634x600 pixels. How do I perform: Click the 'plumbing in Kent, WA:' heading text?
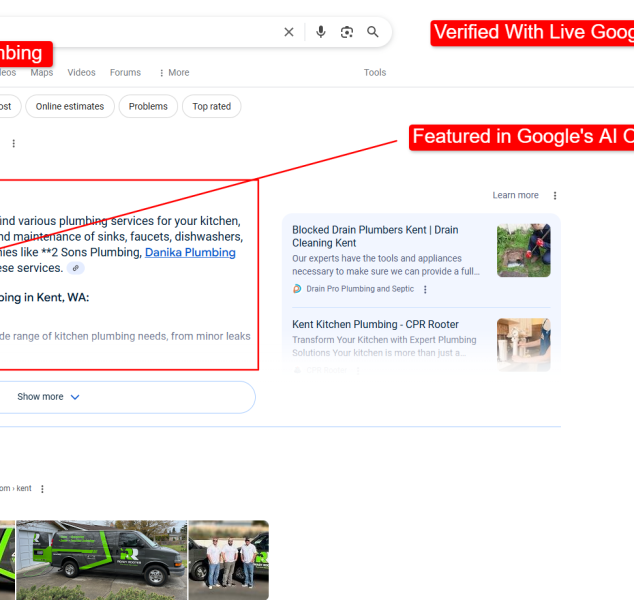(44, 298)
